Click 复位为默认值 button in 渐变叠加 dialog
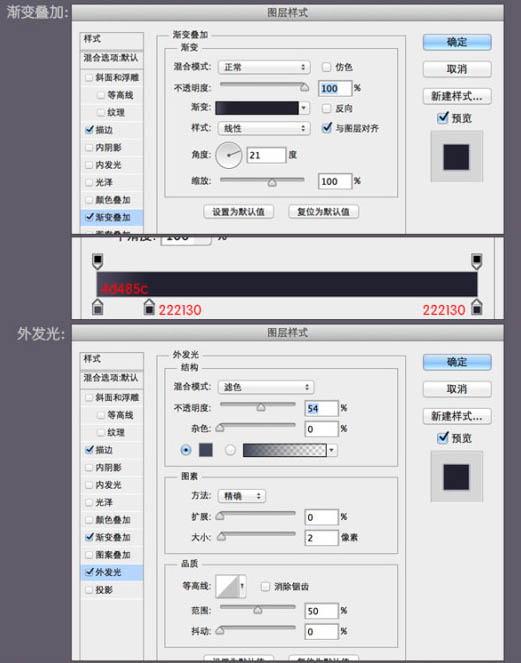The width and height of the screenshot is (521, 663). pos(324,212)
